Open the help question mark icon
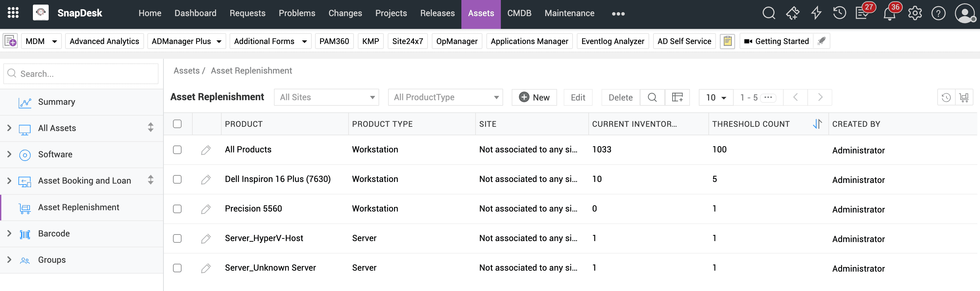The image size is (980, 291). coord(939,13)
